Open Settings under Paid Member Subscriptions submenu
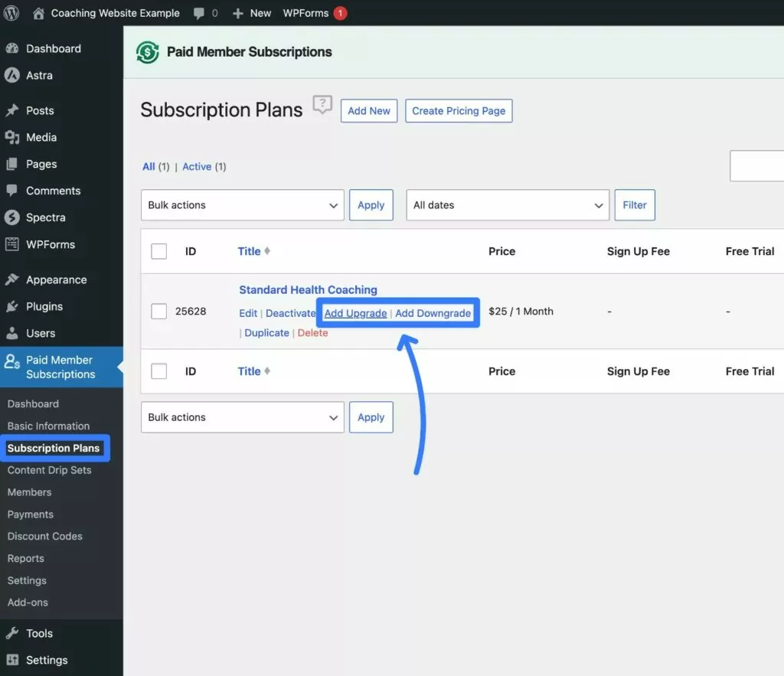 pos(27,580)
